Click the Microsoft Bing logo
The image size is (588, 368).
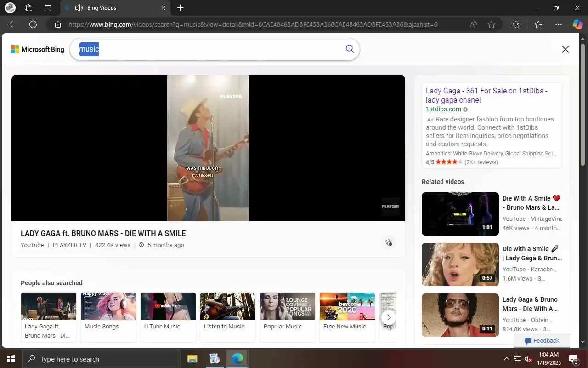point(38,49)
